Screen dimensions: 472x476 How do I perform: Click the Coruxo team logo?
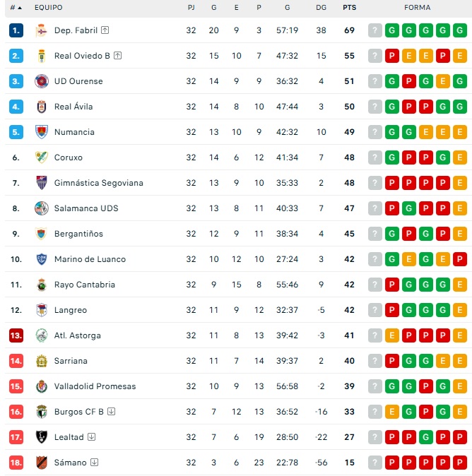pos(42,157)
